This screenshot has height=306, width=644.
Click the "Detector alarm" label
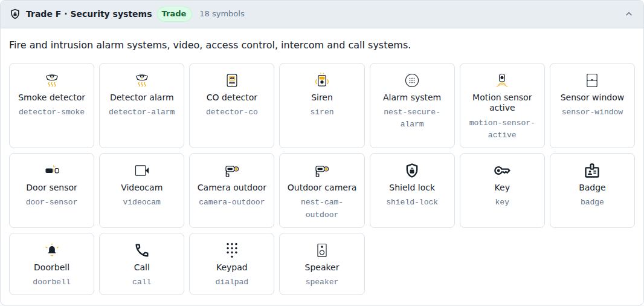pos(142,97)
